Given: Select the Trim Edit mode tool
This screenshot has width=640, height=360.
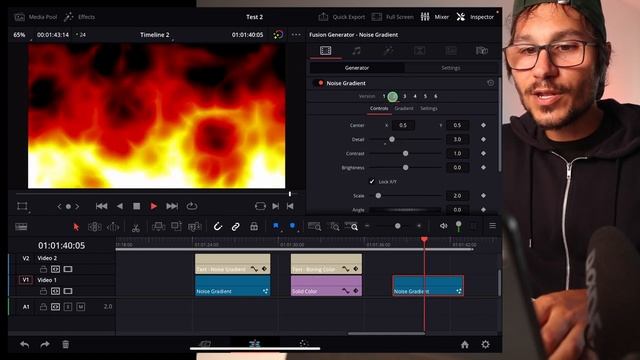Looking at the screenshot, I should coord(95,227).
